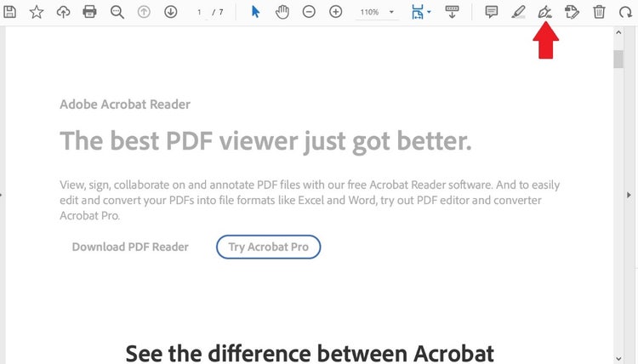Zoom in with the plus circle icon
The image size is (638, 364).
[x=336, y=12]
